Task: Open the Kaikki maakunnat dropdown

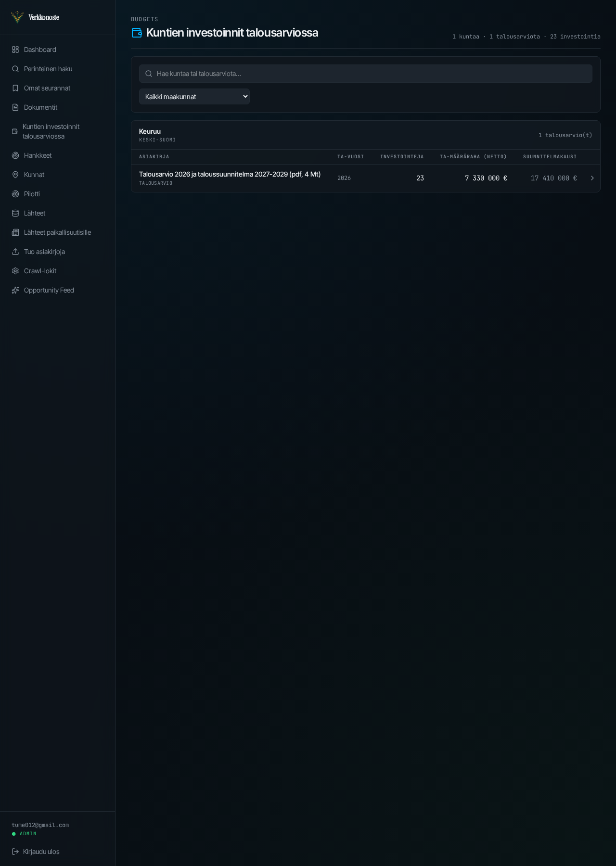Action: pyautogui.click(x=194, y=97)
